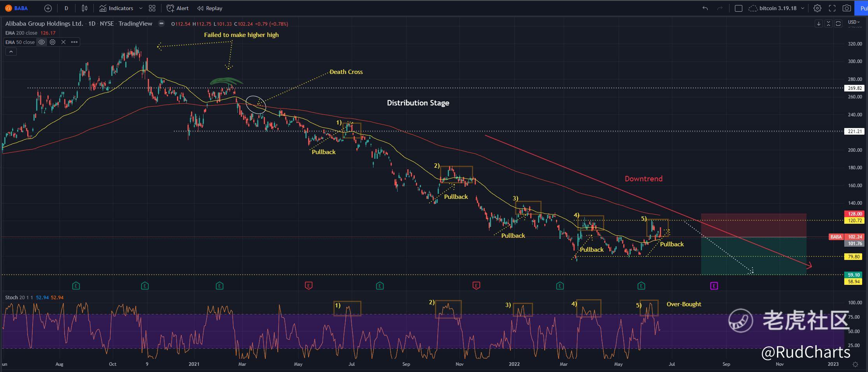Open EMA 50 settings gear
Viewport: 868px width, 372px height.
[x=53, y=42]
